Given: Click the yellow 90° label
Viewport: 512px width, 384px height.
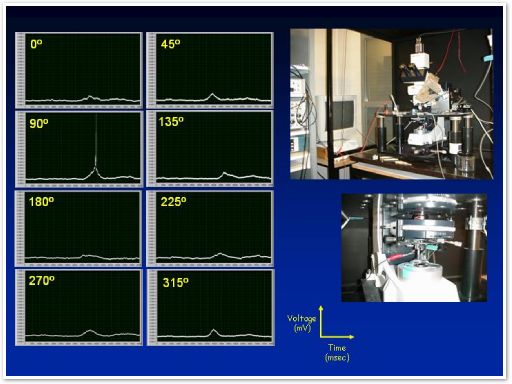Looking at the screenshot, I should tap(39, 123).
